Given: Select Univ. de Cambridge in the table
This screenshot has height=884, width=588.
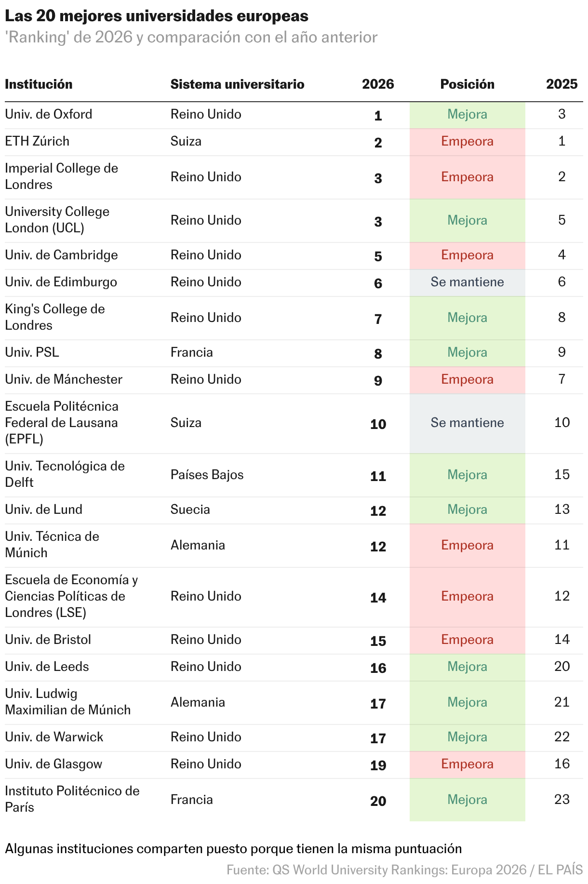Looking at the screenshot, I should (x=61, y=255).
